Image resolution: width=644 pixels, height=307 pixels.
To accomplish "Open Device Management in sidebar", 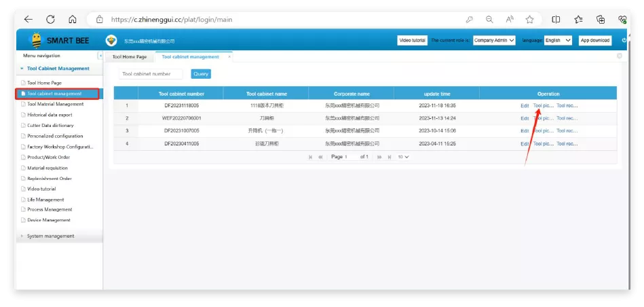I will pyautogui.click(x=48, y=220).
